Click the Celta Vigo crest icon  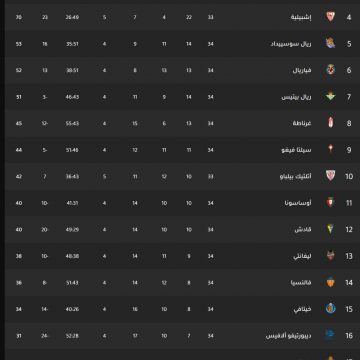(x=330, y=150)
